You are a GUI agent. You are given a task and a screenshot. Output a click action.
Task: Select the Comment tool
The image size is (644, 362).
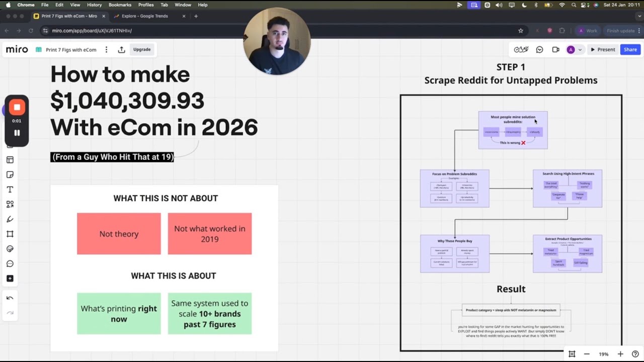(x=10, y=263)
